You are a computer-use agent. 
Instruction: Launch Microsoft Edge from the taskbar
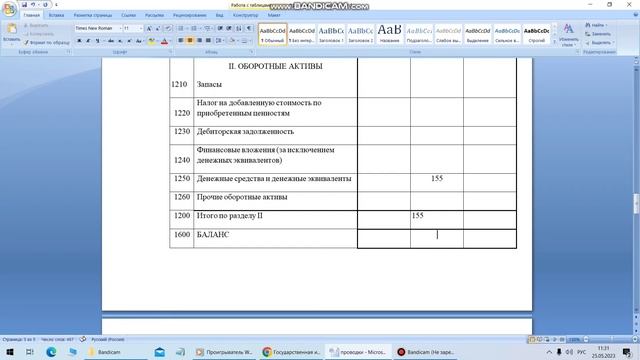click(x=51, y=351)
